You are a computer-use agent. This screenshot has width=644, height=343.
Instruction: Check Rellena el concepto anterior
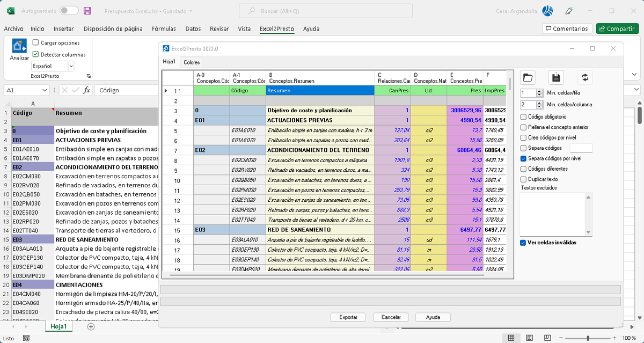523,127
